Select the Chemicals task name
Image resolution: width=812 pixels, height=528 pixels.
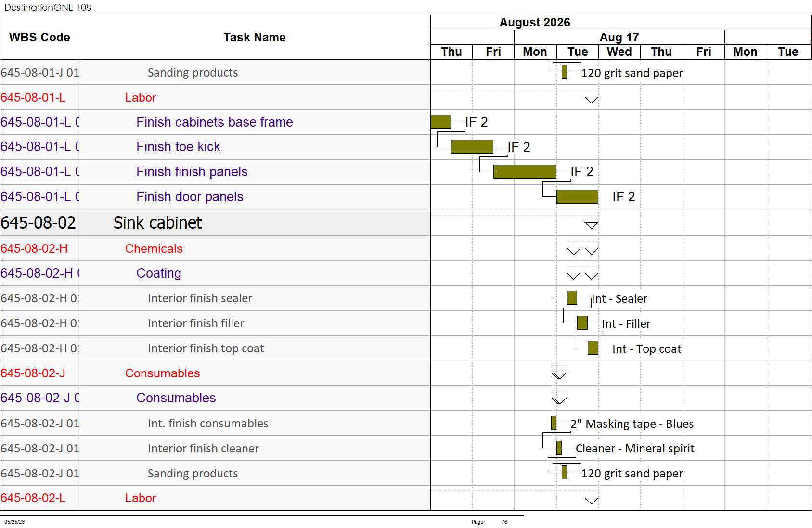[x=154, y=249]
